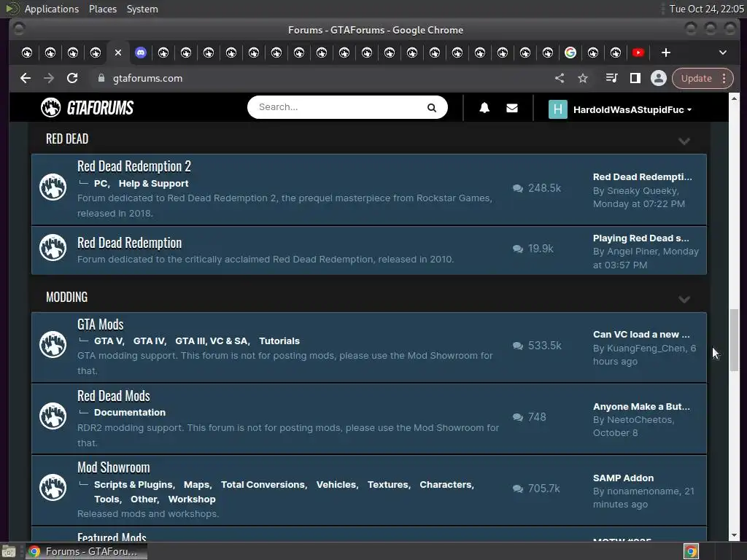Open the GTA III, VC & SA subforum
This screenshot has height=560, width=747.
212,341
